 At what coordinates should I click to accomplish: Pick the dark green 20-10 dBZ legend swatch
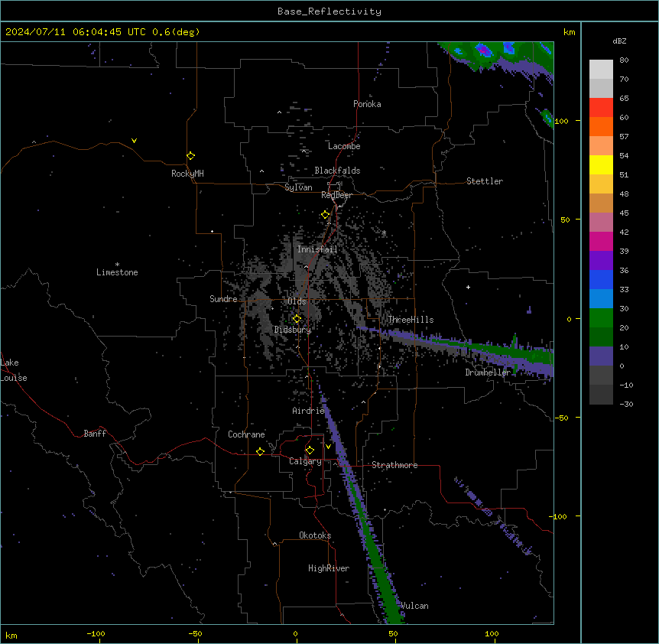(601, 337)
